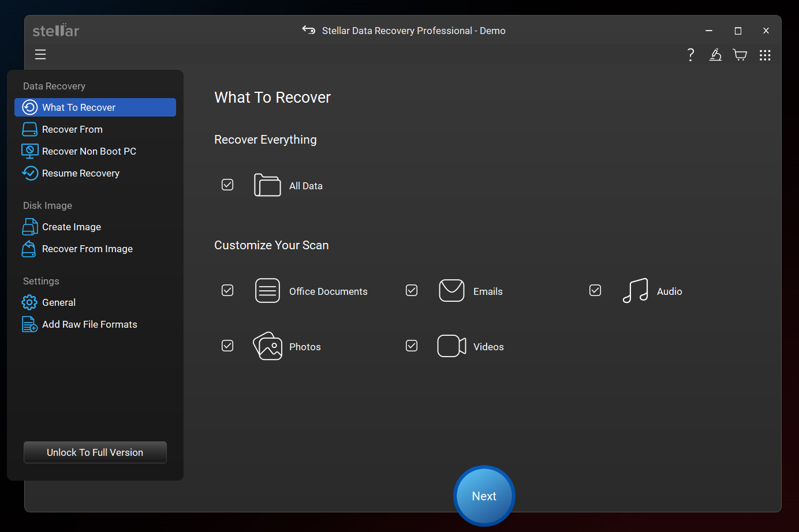This screenshot has height=532, width=799.
Task: Toggle the Videos checkbox
Action: click(412, 346)
